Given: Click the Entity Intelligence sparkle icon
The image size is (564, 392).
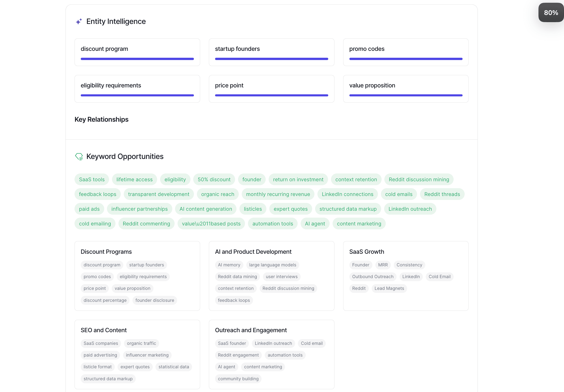Looking at the screenshot, I should 79,22.
